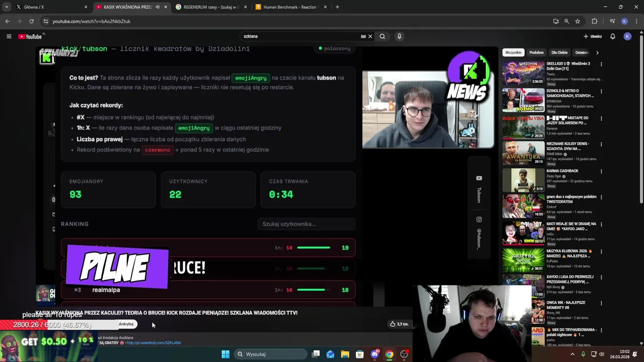Image resolution: width=644 pixels, height=362 pixels.
Task: Open the YouTube hamburger guide menu
Action: pyautogui.click(x=9, y=36)
